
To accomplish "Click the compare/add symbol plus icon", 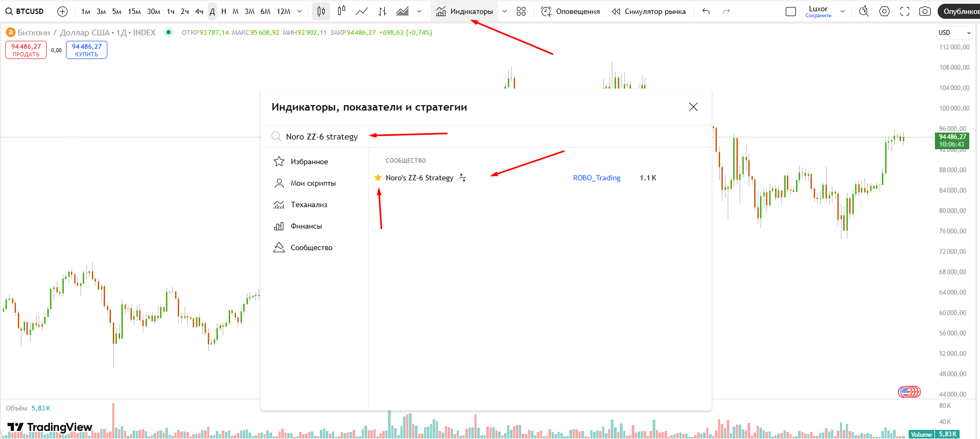I will [62, 11].
